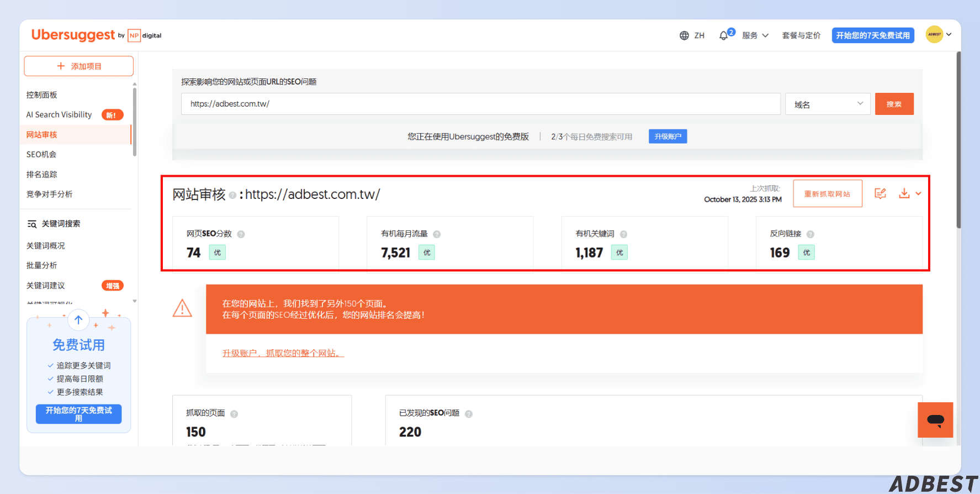Click the edit report icon
This screenshot has width=980, height=494.
tap(880, 193)
